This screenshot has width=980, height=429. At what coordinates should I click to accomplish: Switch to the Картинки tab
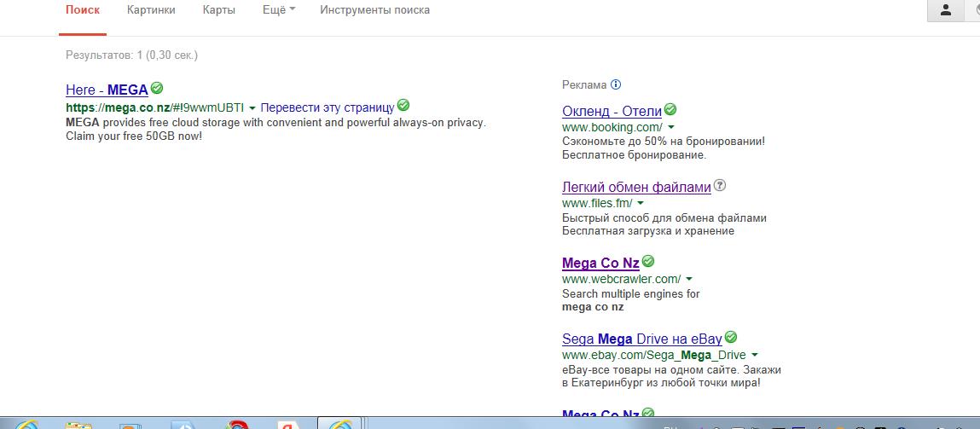point(151,10)
